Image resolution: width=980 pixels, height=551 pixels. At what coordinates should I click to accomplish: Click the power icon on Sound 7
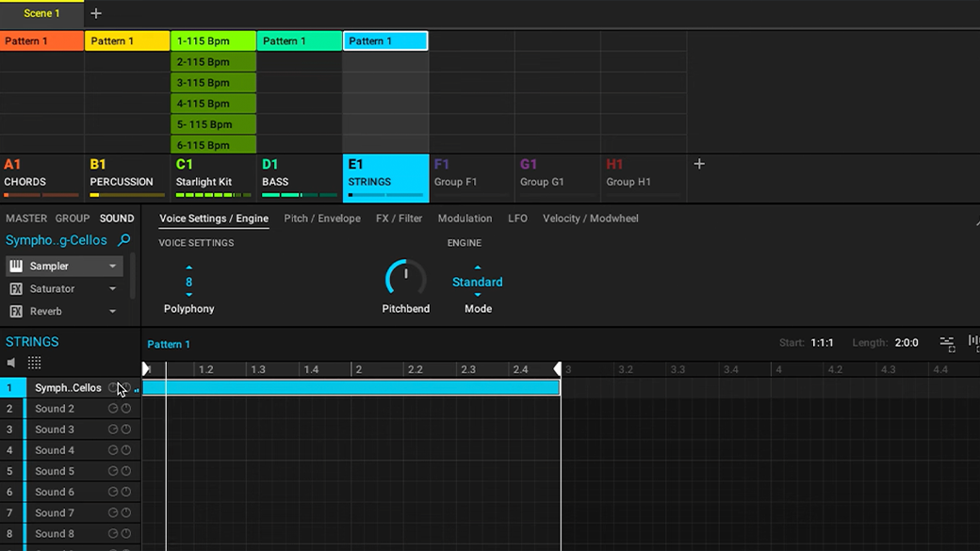[126, 513]
